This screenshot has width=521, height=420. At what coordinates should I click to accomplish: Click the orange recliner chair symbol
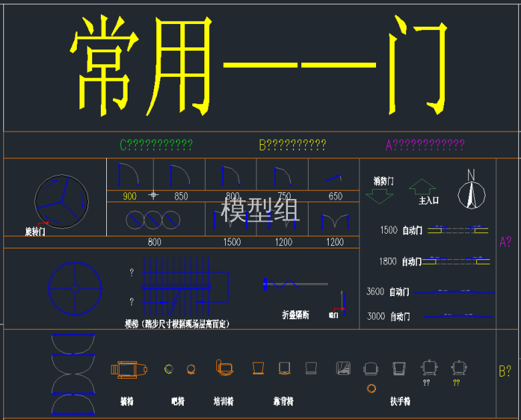pos(128,369)
